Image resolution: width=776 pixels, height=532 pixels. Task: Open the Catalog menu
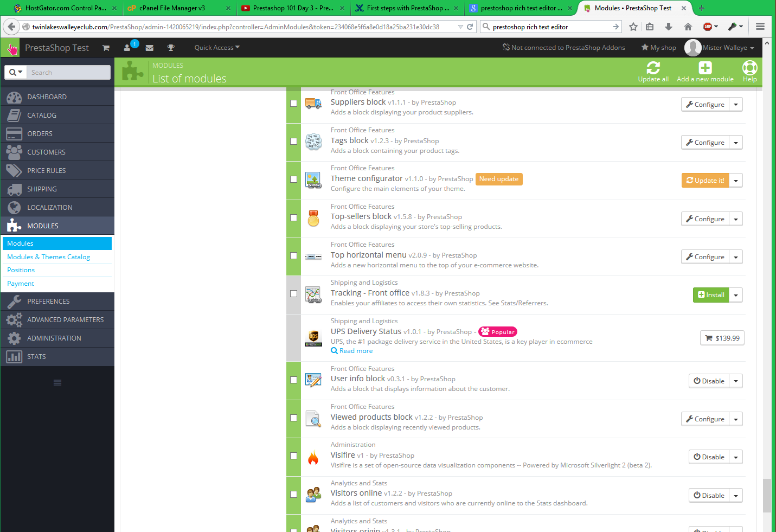tap(57, 116)
